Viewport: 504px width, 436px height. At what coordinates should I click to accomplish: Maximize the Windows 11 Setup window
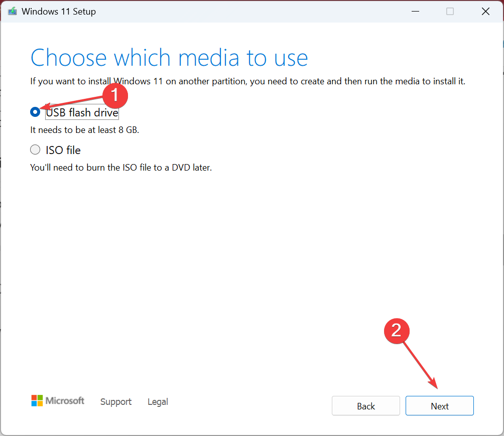[450, 11]
